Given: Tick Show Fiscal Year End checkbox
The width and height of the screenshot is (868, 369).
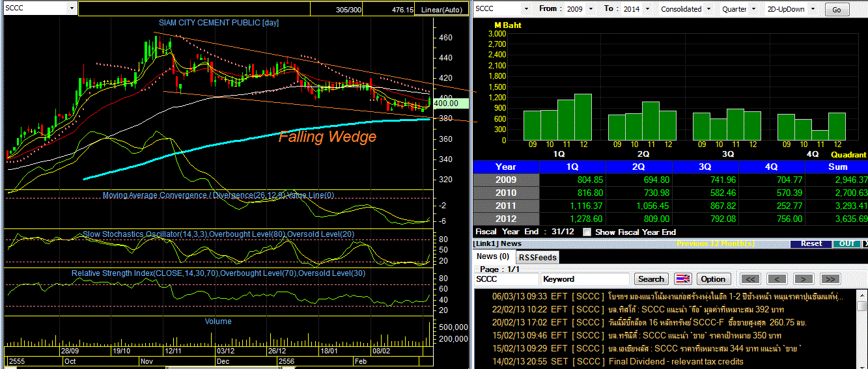Looking at the screenshot, I should tap(587, 232).
